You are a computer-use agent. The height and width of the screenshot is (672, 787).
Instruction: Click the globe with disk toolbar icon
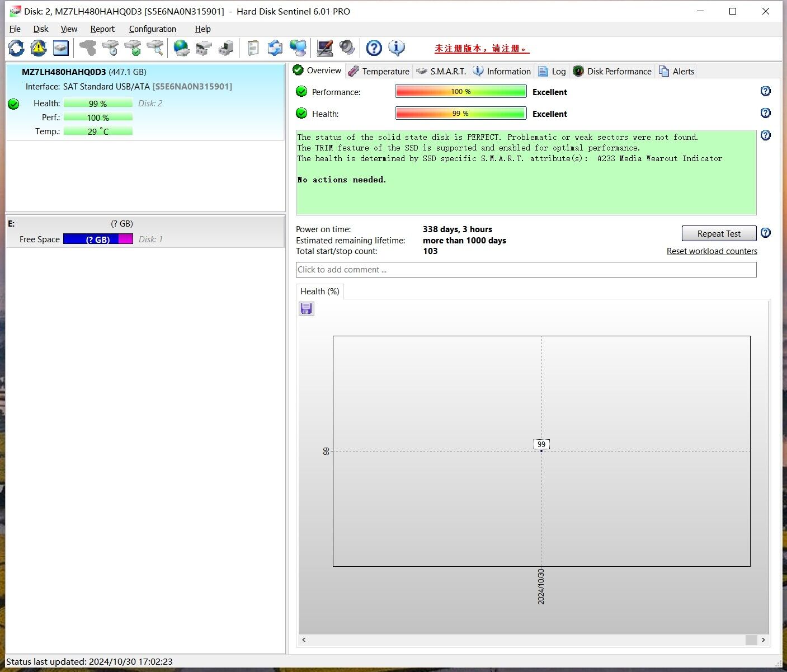pos(181,48)
